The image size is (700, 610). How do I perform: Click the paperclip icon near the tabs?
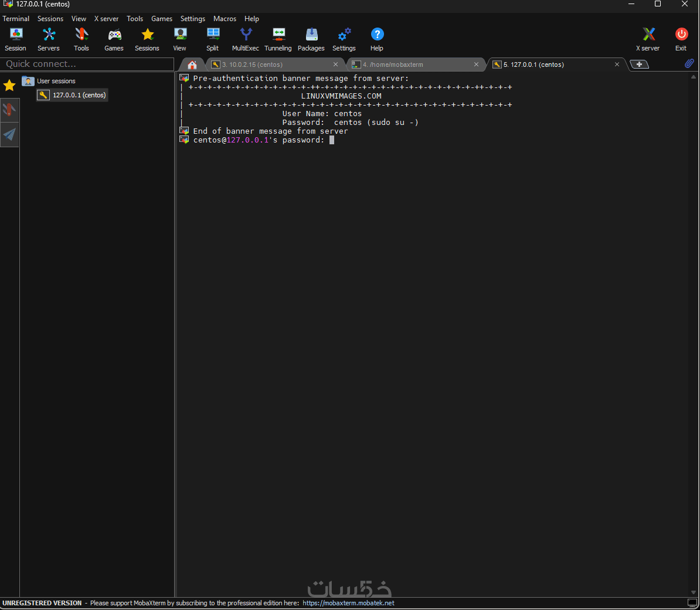point(689,63)
